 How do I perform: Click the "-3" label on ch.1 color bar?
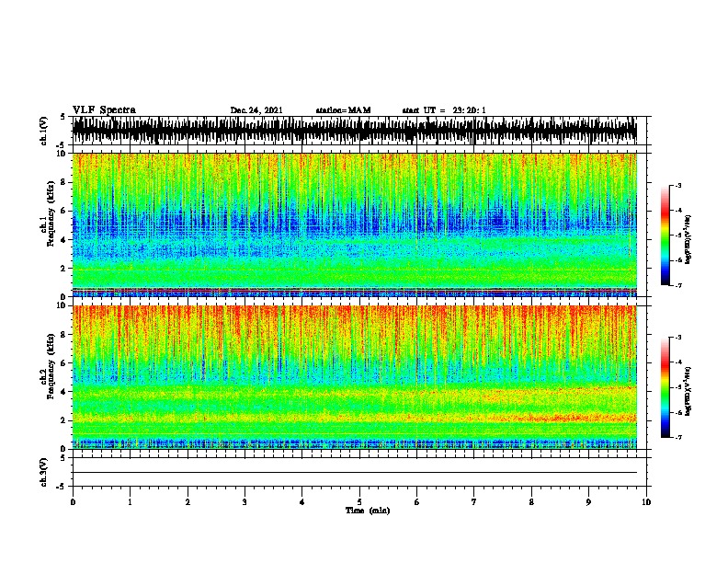tap(678, 185)
